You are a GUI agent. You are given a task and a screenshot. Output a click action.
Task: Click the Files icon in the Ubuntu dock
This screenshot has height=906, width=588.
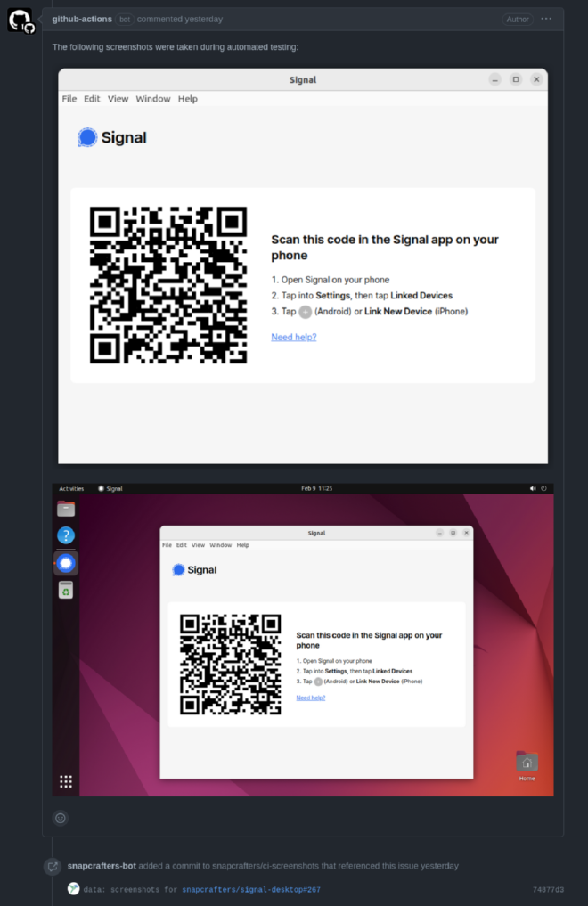coord(66,509)
